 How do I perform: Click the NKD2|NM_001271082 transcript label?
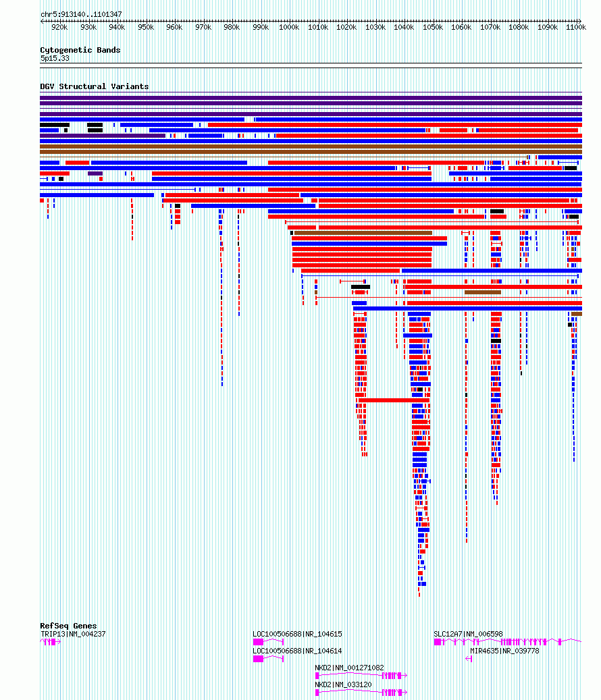pos(349,668)
